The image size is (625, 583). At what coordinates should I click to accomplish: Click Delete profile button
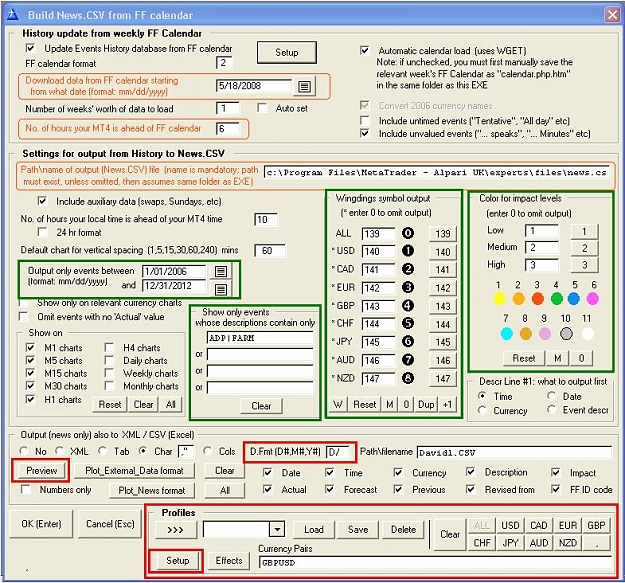(403, 530)
